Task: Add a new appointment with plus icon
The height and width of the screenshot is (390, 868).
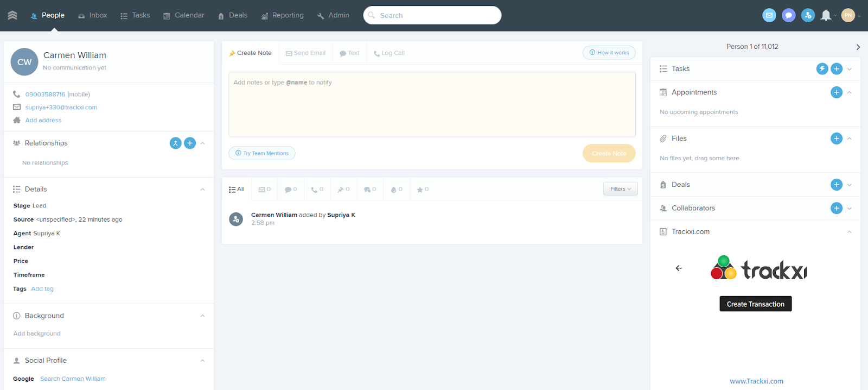Action: tap(836, 92)
